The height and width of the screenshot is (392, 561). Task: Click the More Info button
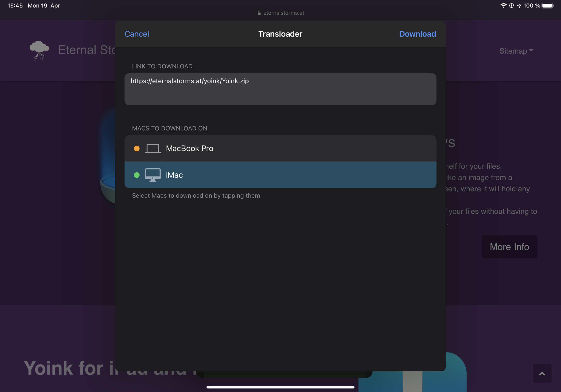509,247
